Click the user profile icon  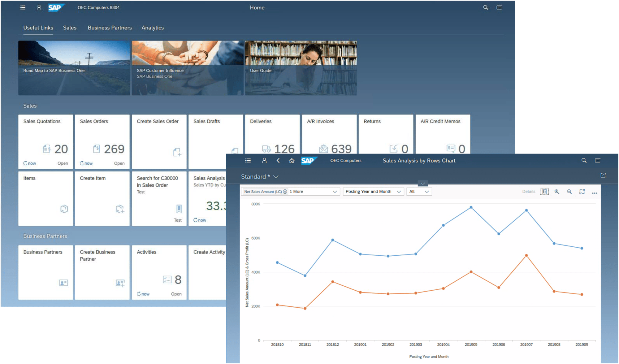39,7
